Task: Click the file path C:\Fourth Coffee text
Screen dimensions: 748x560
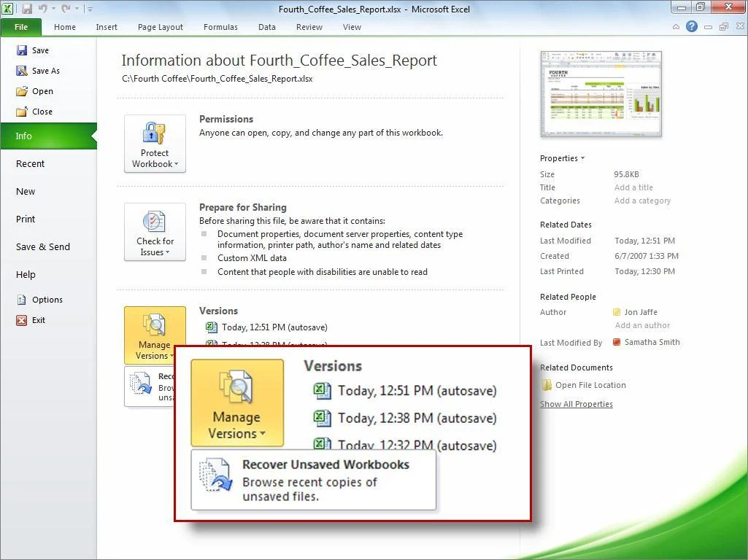Action: click(217, 79)
